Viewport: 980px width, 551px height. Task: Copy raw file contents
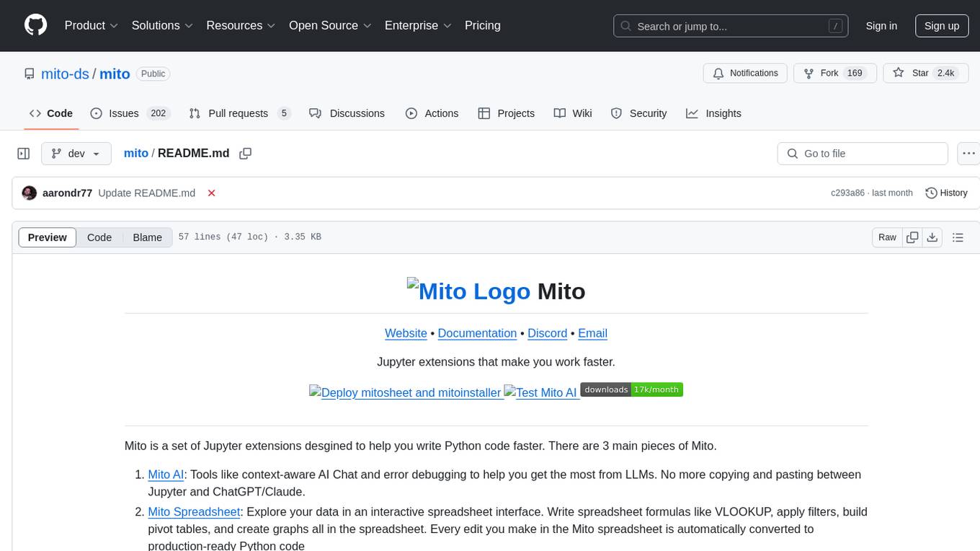coord(912,237)
